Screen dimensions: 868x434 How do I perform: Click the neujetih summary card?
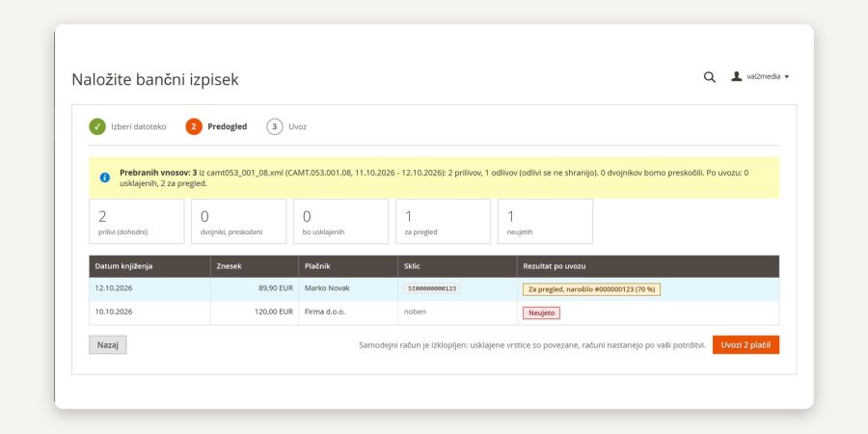coord(545,222)
